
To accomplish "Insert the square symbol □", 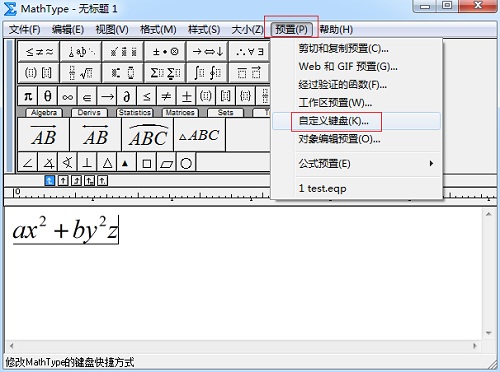I will click(146, 162).
